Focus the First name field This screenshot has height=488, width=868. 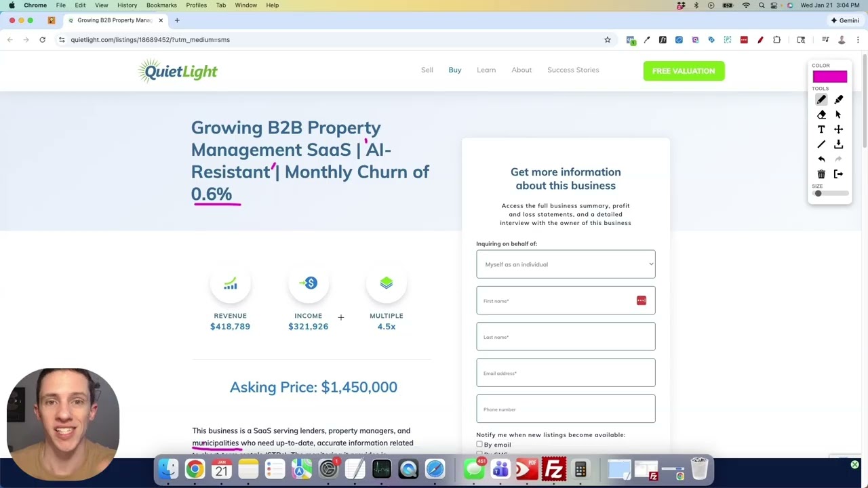(x=566, y=300)
